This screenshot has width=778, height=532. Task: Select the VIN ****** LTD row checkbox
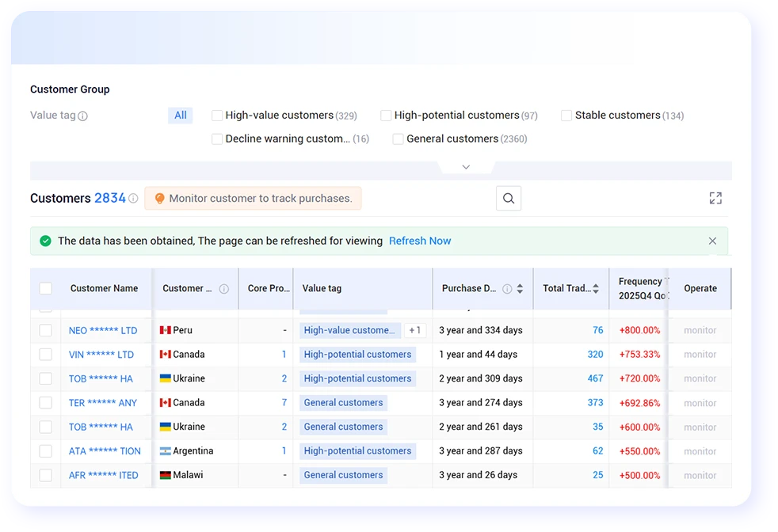click(46, 355)
